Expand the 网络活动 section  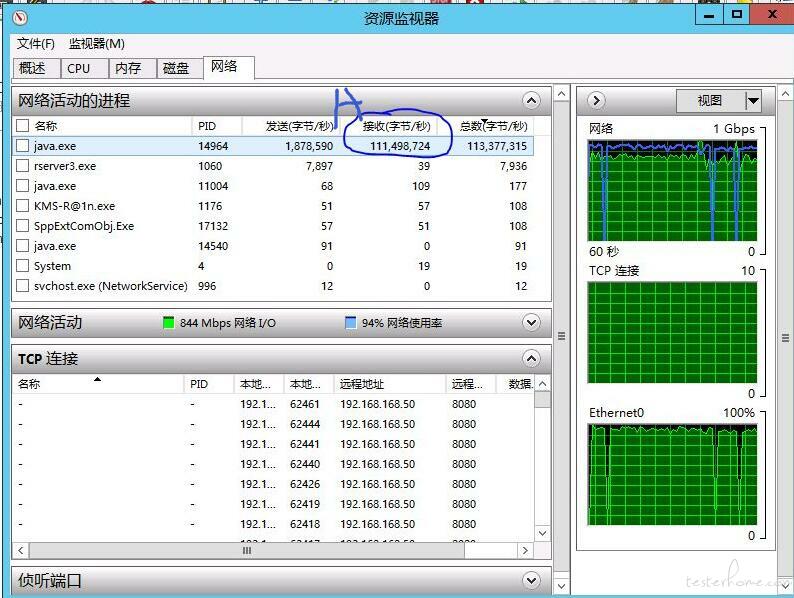pyautogui.click(x=531, y=323)
